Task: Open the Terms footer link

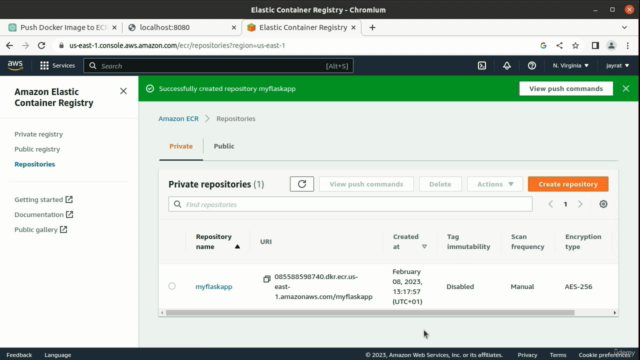Action: coord(558,355)
